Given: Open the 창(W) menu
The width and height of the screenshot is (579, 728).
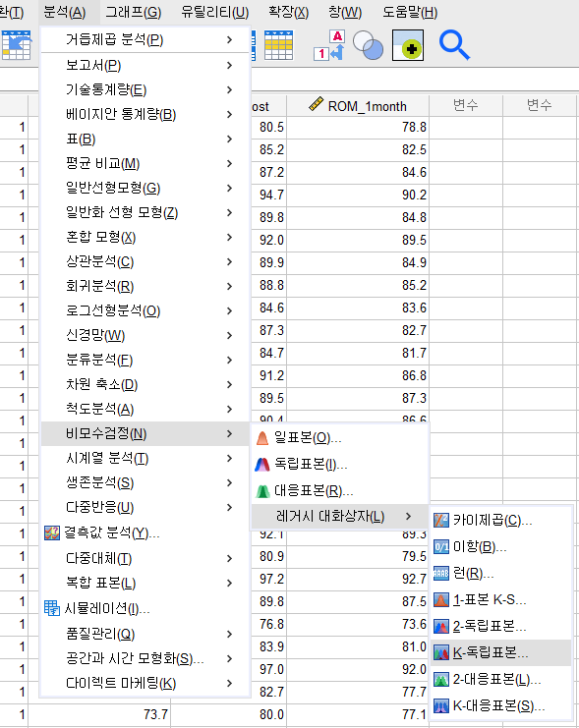Looking at the screenshot, I should (345, 12).
